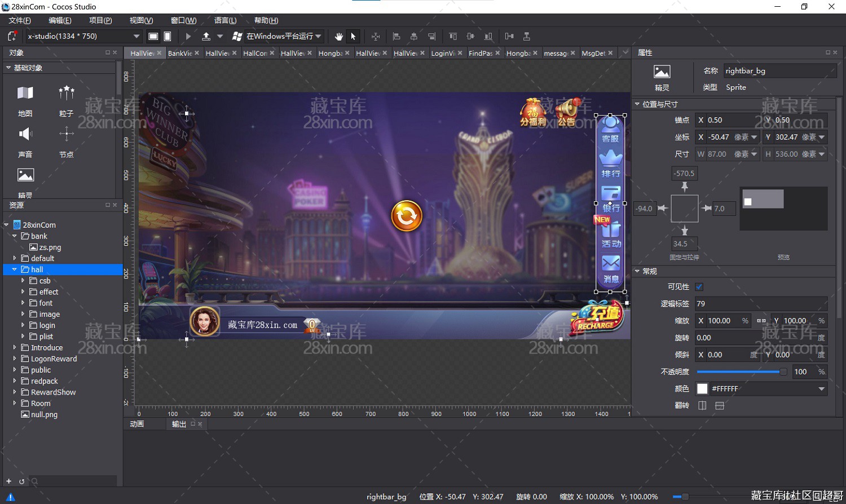Click the play preview button
Image resolution: width=846 pixels, height=504 pixels.
tap(188, 37)
